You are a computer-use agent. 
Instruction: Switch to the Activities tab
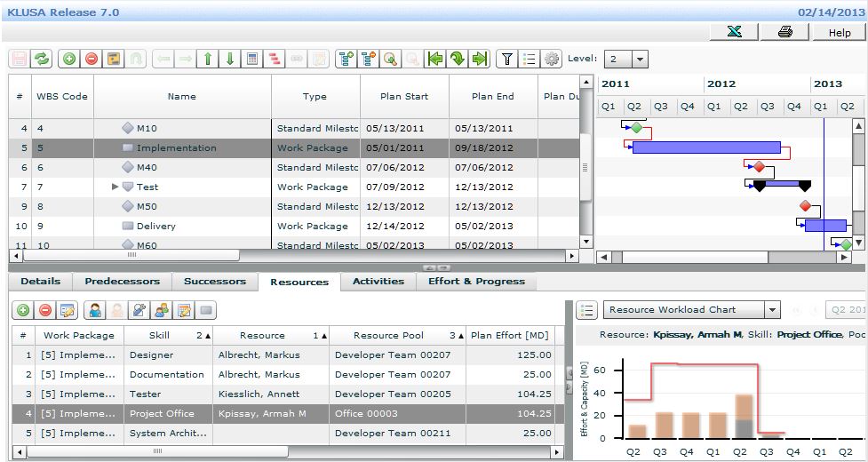tap(378, 281)
